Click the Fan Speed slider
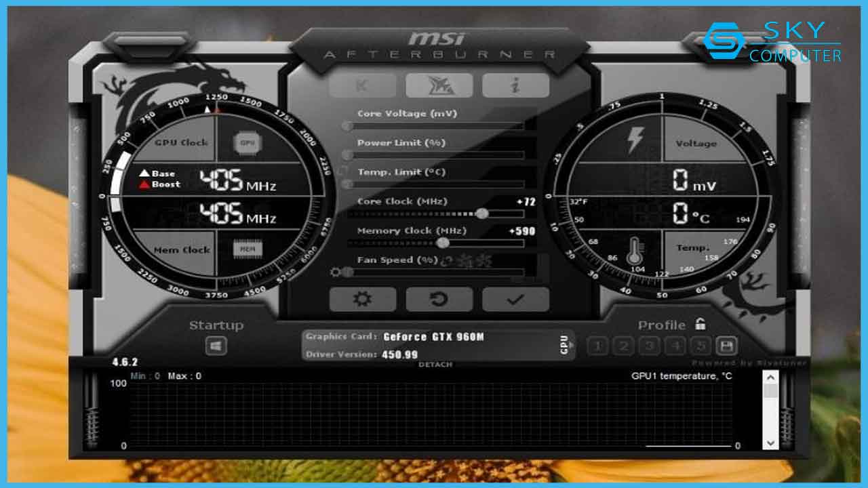 [x=435, y=272]
